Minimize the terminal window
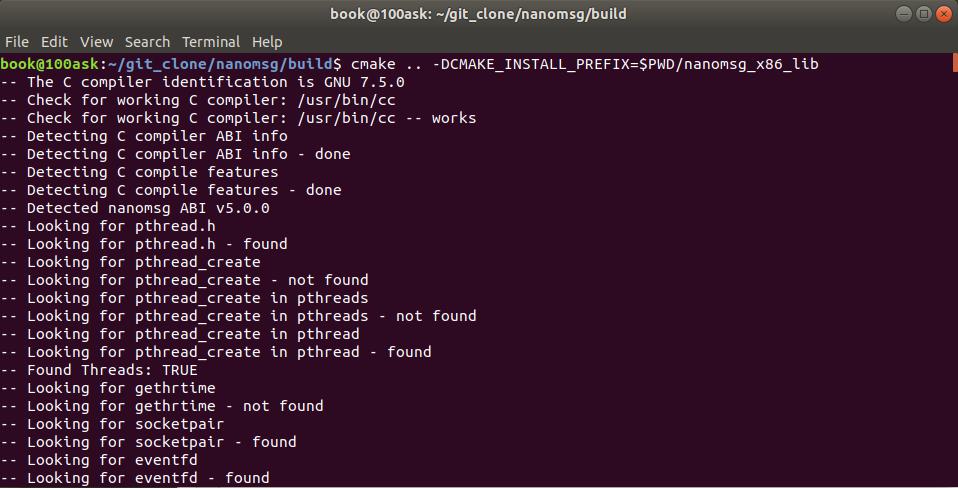Image resolution: width=958 pixels, height=488 pixels. click(x=904, y=13)
